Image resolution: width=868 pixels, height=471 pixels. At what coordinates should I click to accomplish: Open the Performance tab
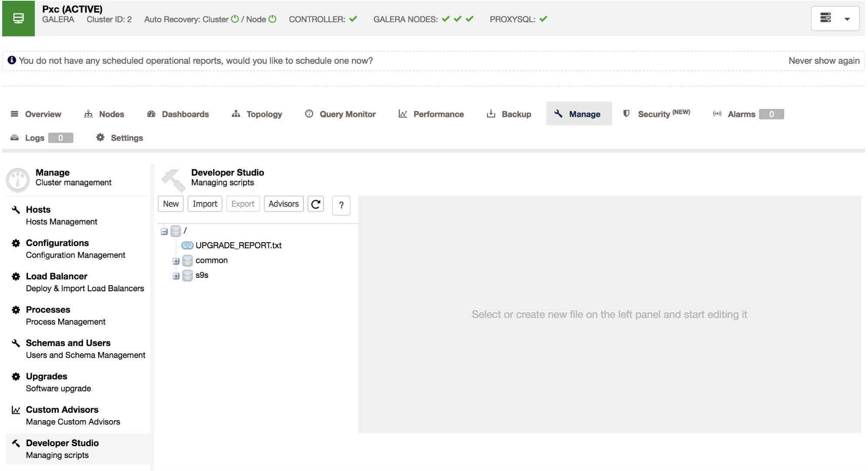click(x=431, y=114)
